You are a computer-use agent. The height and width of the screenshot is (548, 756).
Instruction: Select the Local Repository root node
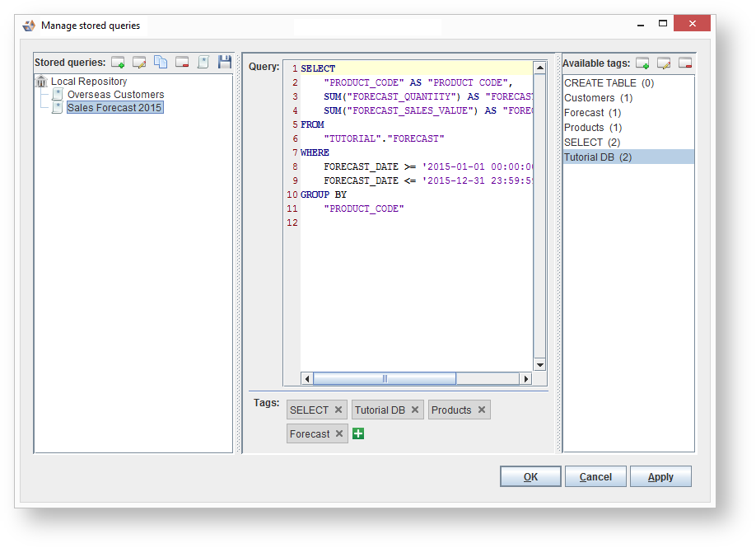coord(88,82)
